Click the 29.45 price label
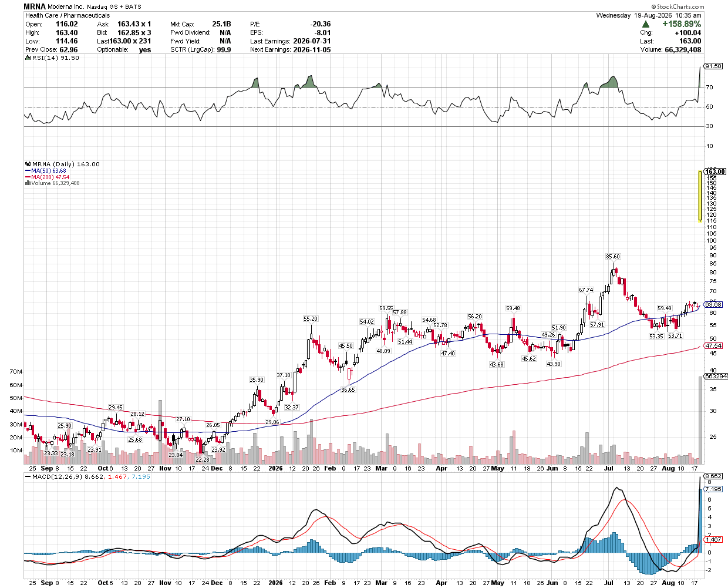This screenshot has height=588, width=728. coord(116,408)
